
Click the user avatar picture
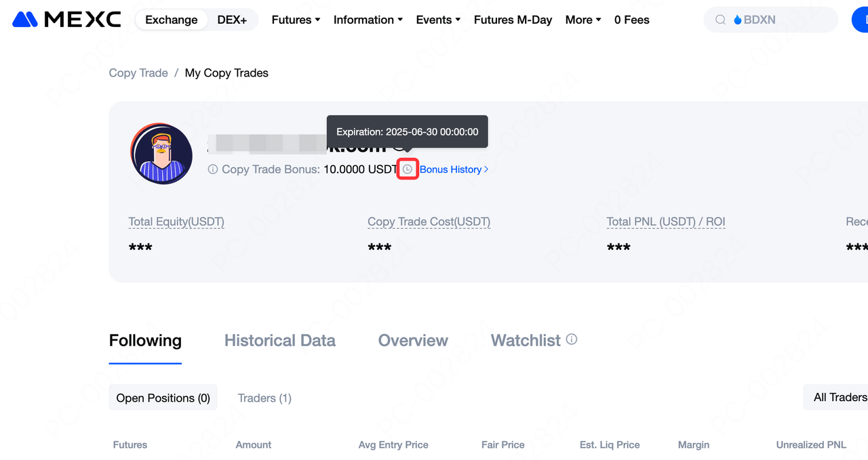coord(161,154)
